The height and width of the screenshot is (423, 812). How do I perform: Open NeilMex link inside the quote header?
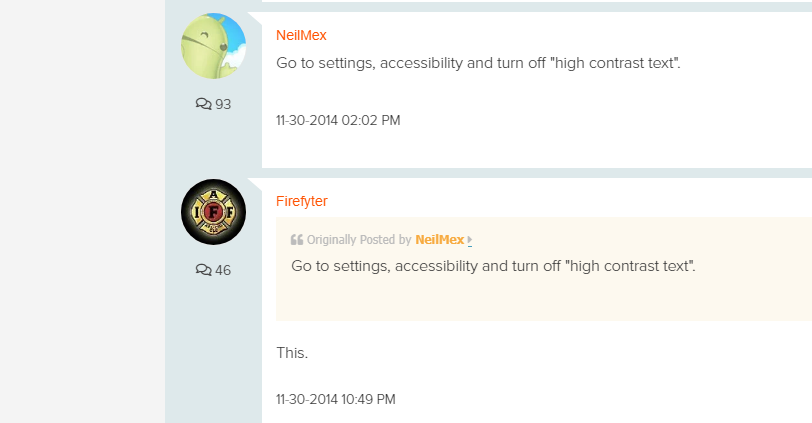440,240
